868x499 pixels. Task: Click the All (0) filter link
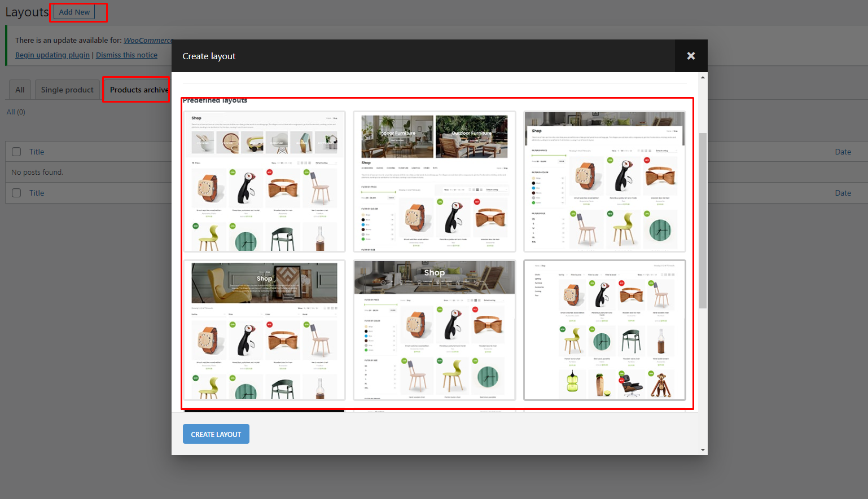click(x=16, y=112)
